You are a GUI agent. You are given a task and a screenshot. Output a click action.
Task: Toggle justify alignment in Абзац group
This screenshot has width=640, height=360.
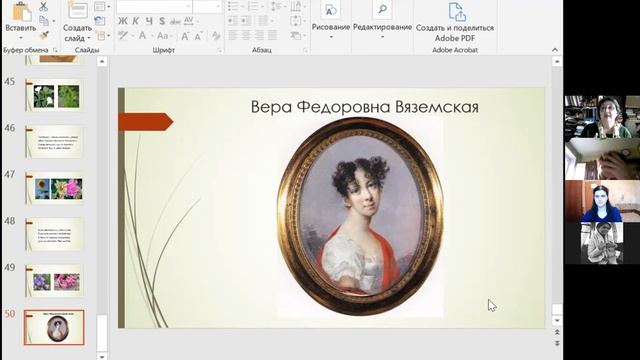(272, 36)
